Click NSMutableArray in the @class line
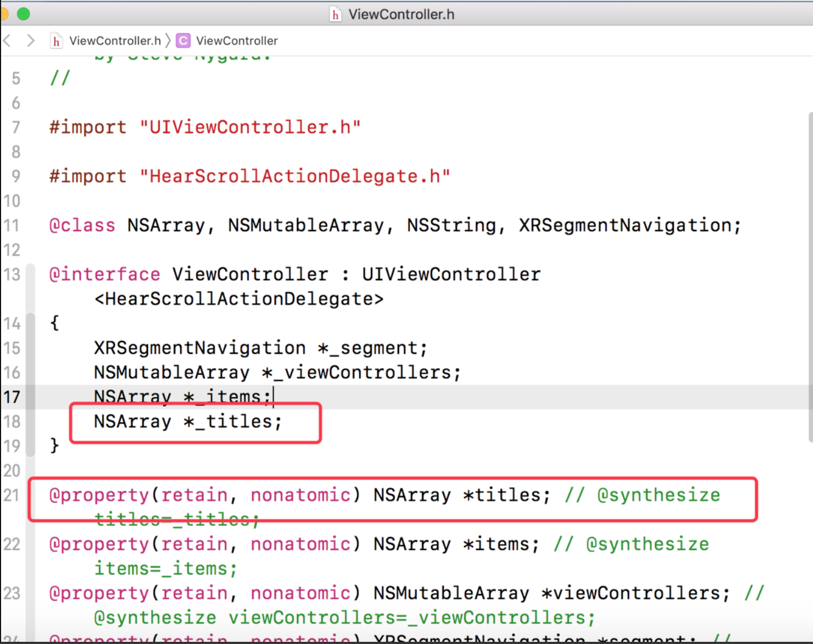The image size is (813, 644). coord(306,225)
